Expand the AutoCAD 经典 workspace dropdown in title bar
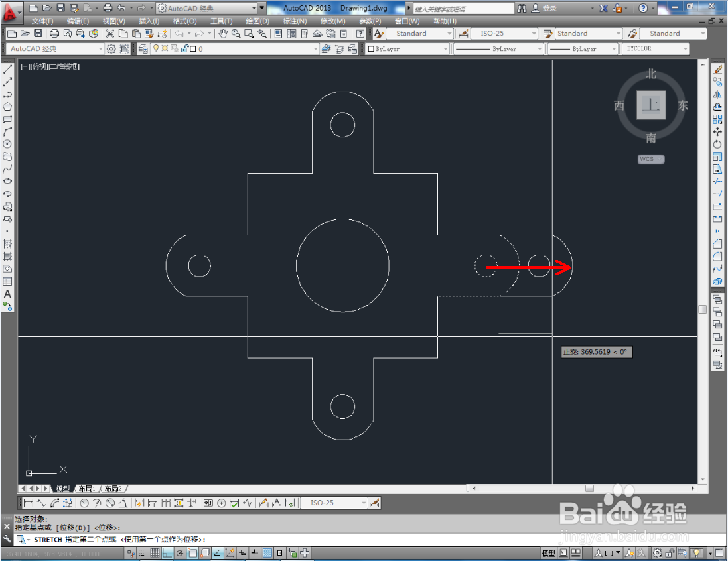Image resolution: width=728 pixels, height=561 pixels. tap(254, 9)
